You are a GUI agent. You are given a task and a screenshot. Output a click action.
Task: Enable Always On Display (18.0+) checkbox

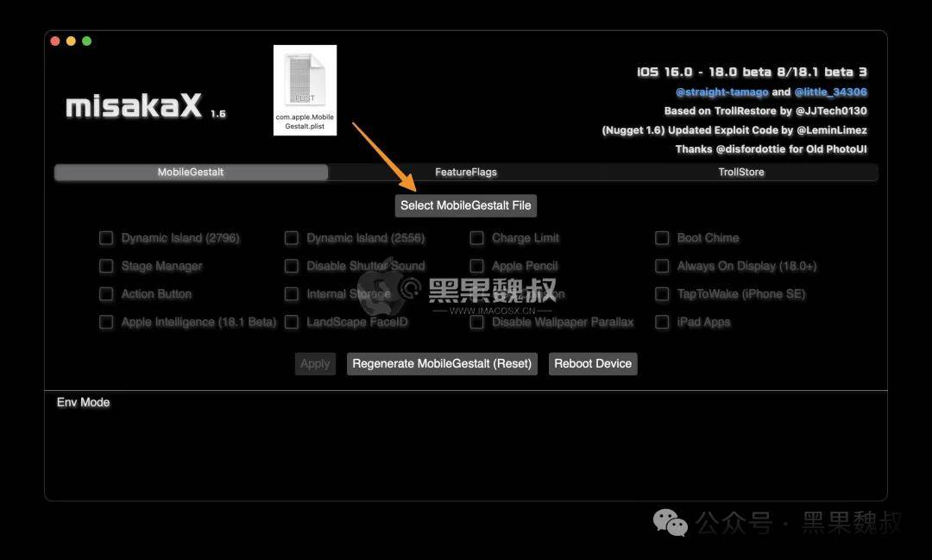point(662,266)
